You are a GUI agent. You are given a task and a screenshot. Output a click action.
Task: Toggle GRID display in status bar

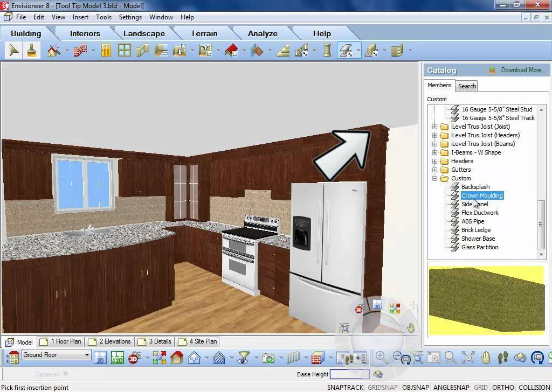click(480, 388)
